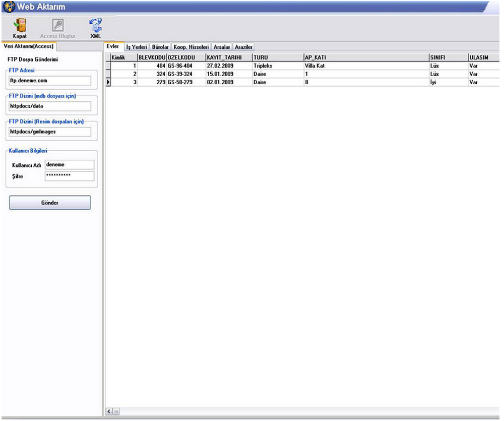This screenshot has width=504, height=421.
Task: Click BLEVKODU value 324
Action: coord(152,74)
